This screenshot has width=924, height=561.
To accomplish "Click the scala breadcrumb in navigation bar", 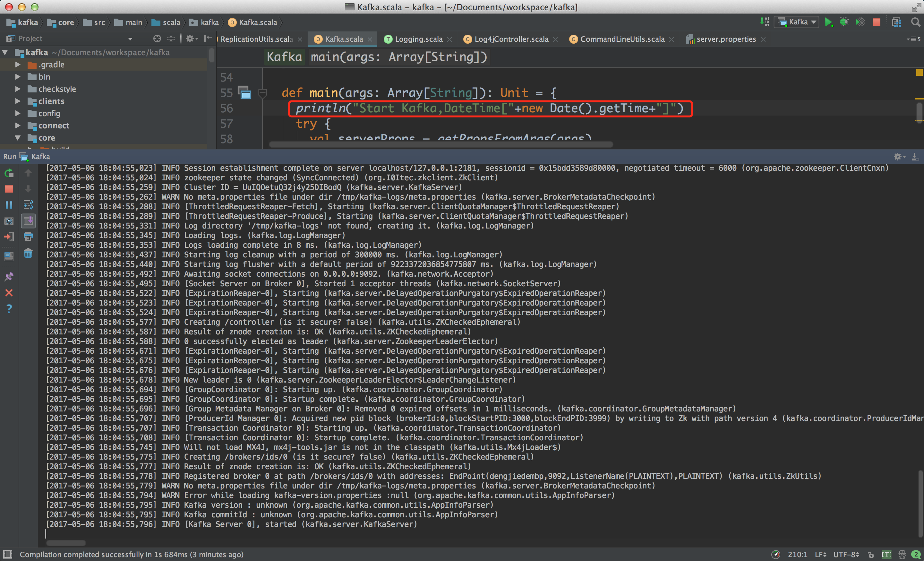I will 171,22.
